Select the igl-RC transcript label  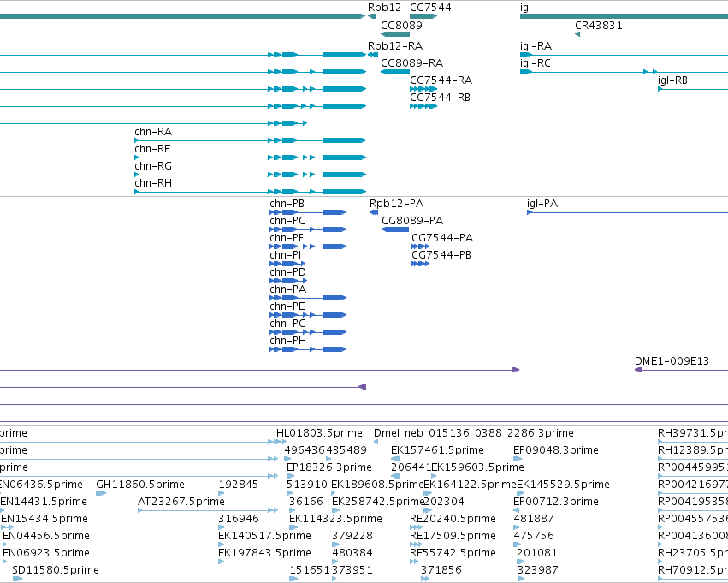pos(535,62)
